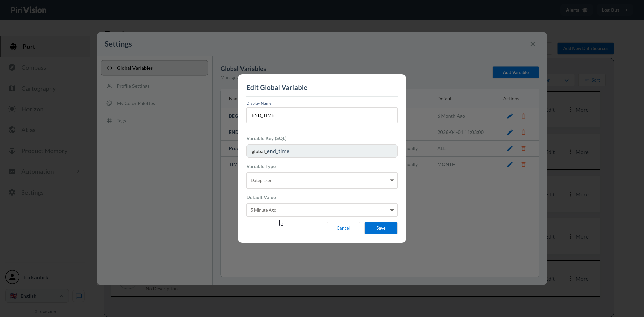Edit the variable with default 2026-04-01 11:03:00
Viewport: 644px width, 317px height.
pos(510,132)
